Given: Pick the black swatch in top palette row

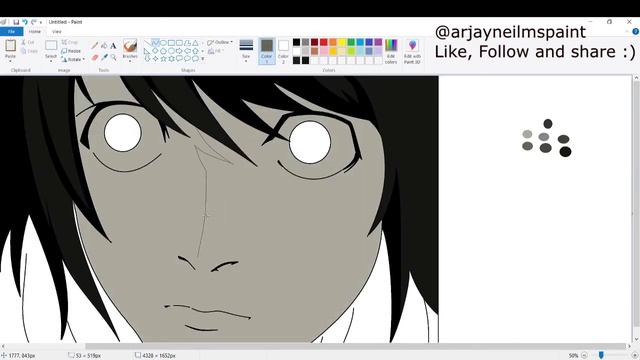Looking at the screenshot, I should point(296,42).
